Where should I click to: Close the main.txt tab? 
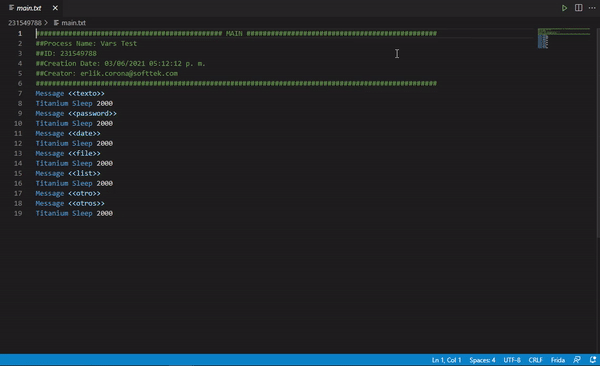(55, 8)
